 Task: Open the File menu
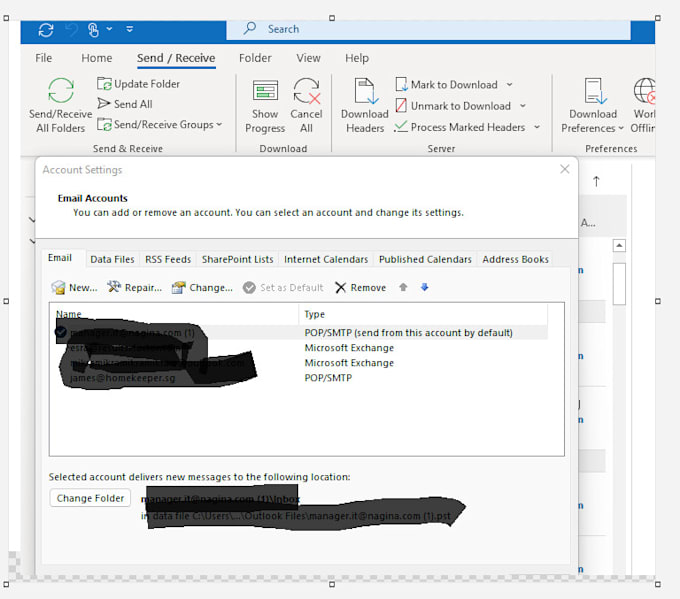tap(43, 58)
